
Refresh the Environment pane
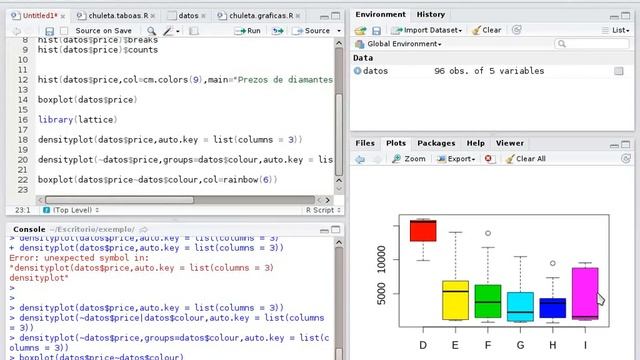pos(516,30)
